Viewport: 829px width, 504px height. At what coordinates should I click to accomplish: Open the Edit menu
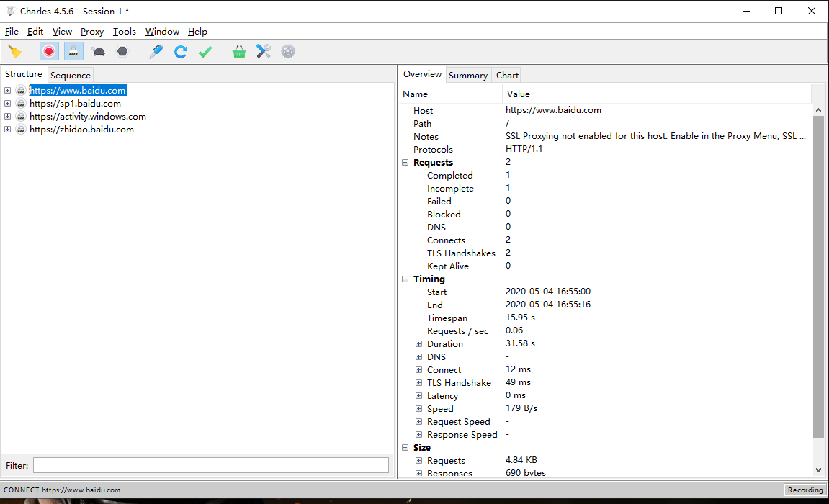(x=35, y=32)
